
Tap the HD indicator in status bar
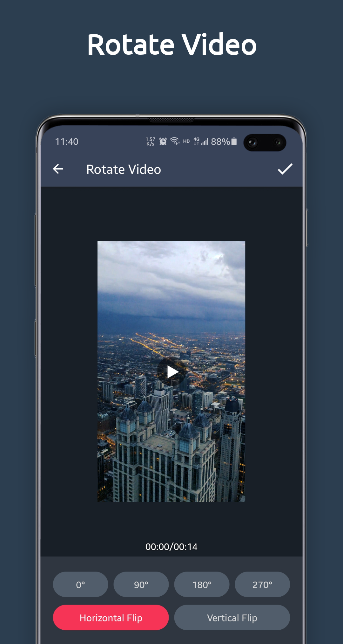tap(186, 142)
